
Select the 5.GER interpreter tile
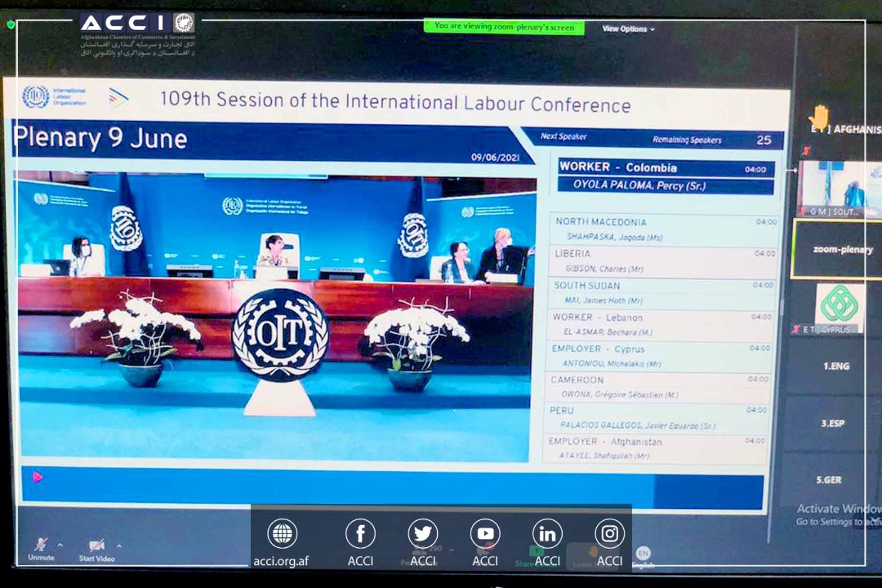[829, 480]
